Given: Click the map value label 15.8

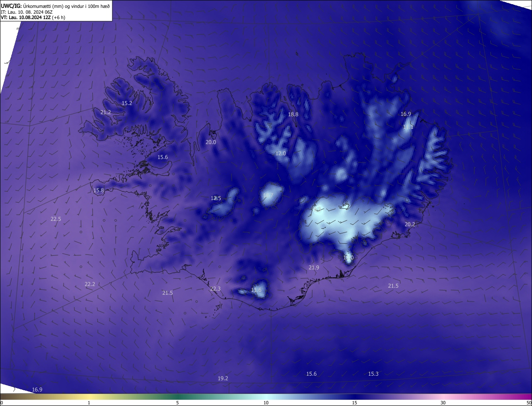Looking at the screenshot, I should 99,191.
